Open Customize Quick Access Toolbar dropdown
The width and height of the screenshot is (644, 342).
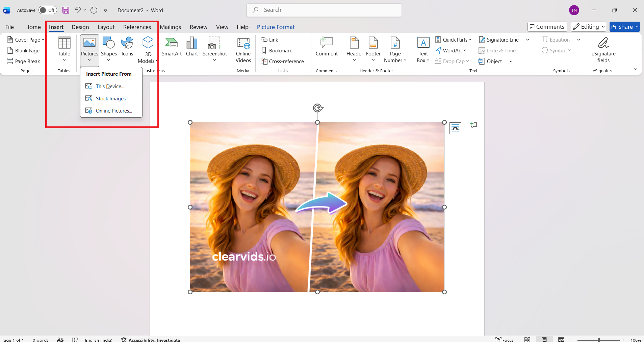[105, 10]
